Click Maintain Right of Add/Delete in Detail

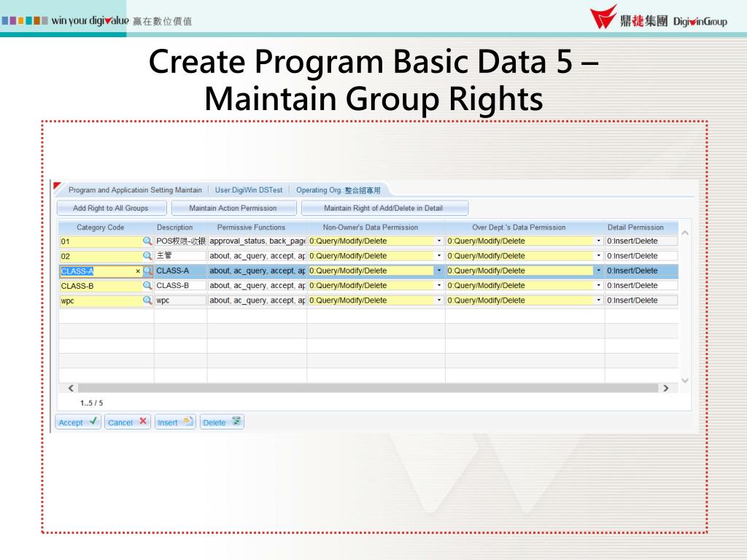[x=383, y=209]
